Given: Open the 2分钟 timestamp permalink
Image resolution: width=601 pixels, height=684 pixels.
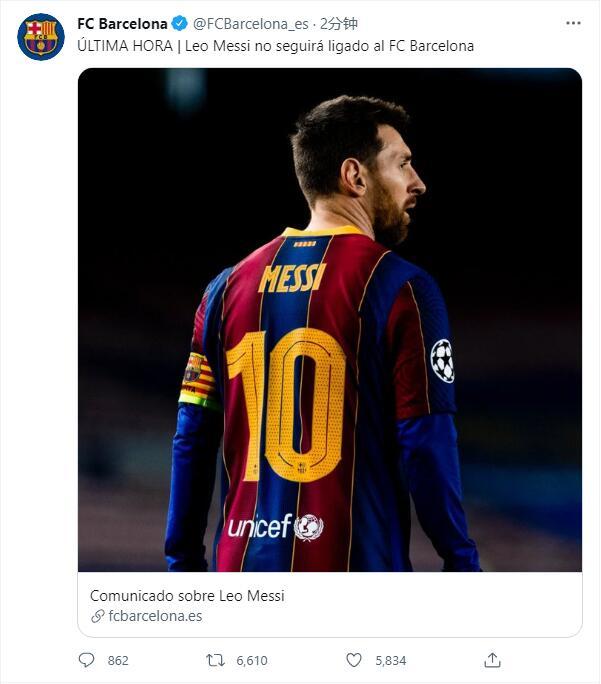Looking at the screenshot, I should click(339, 24).
